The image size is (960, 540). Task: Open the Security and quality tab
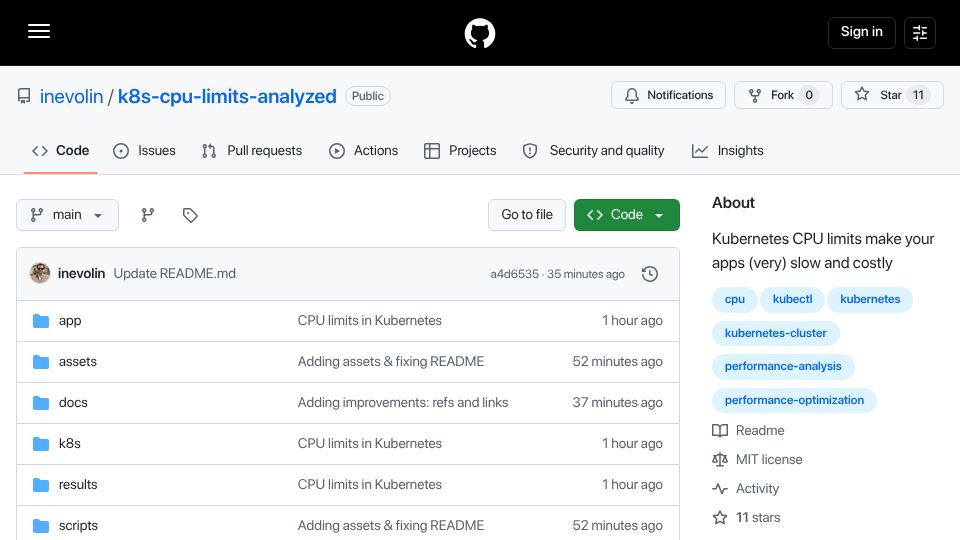pyautogui.click(x=593, y=151)
